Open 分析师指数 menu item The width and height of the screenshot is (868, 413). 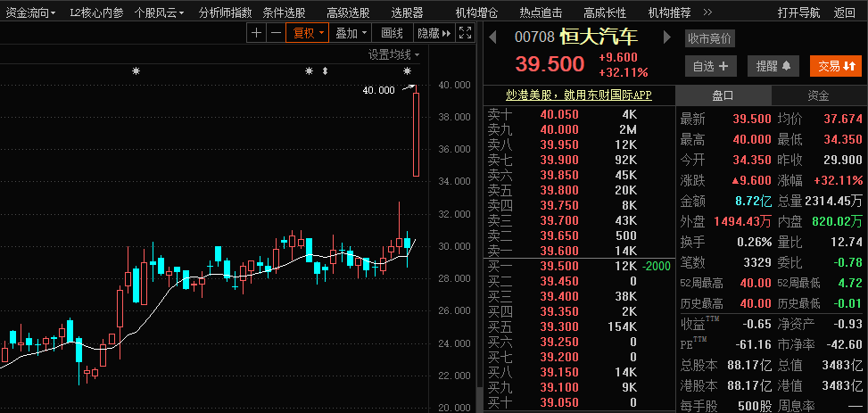pyautogui.click(x=225, y=12)
